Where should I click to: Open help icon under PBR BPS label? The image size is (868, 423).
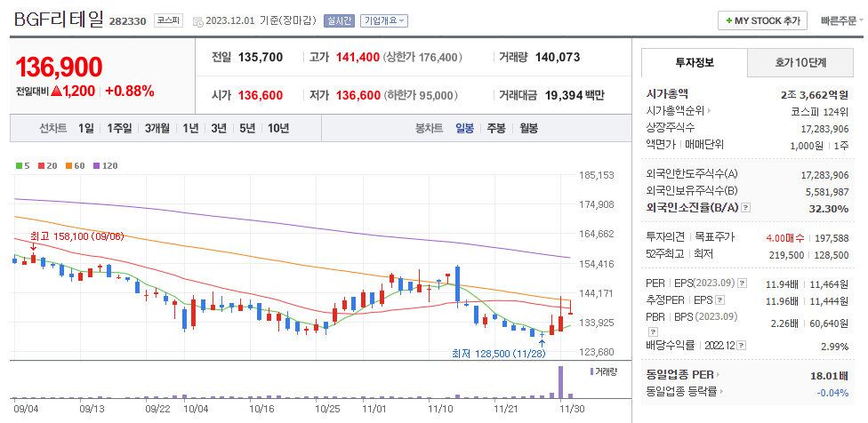tap(651, 331)
